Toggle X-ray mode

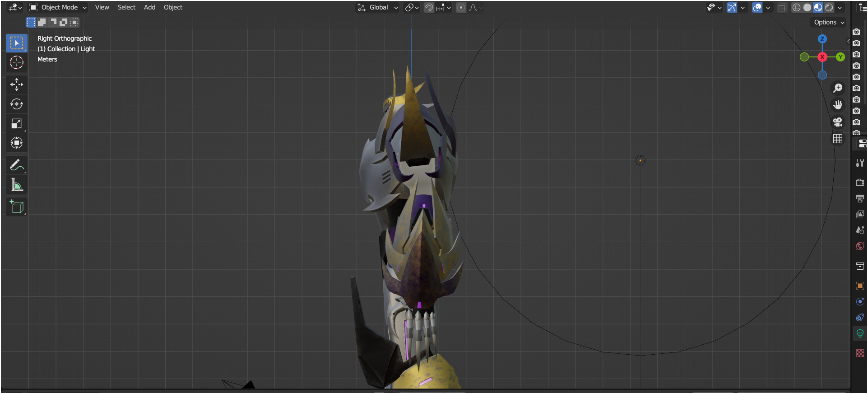click(x=782, y=7)
